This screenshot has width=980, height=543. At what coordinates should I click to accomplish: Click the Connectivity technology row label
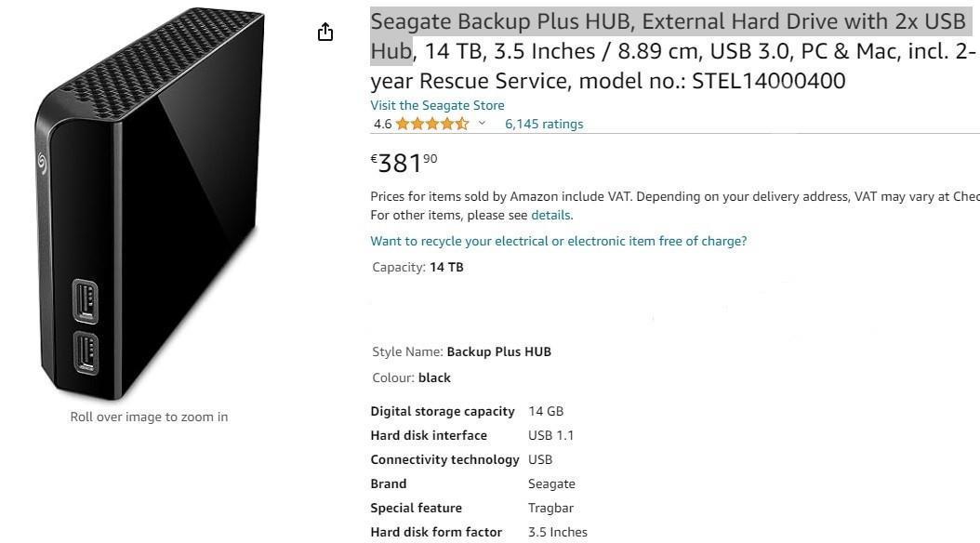coord(444,459)
